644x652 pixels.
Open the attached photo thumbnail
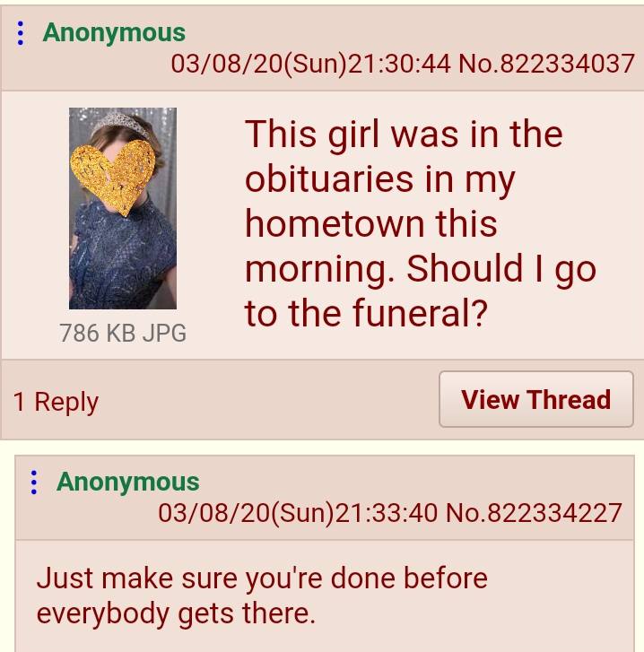pos(123,208)
